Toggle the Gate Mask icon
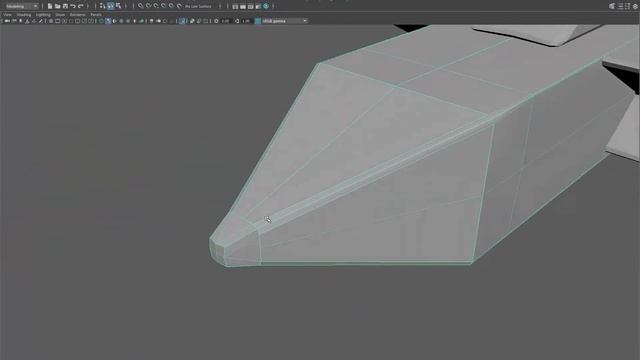Image resolution: width=640 pixels, height=360 pixels. (x=71, y=21)
